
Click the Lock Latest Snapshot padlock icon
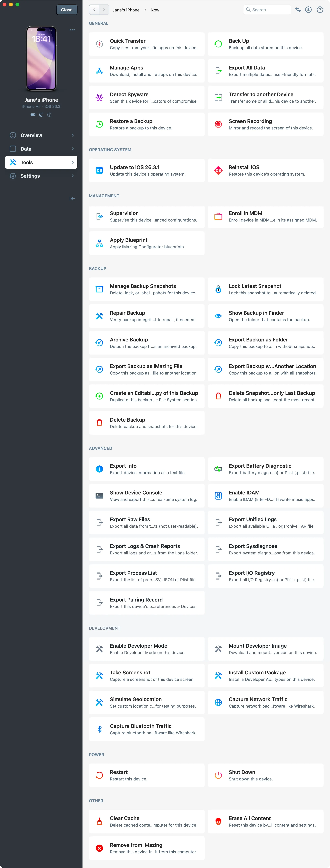[x=218, y=289]
